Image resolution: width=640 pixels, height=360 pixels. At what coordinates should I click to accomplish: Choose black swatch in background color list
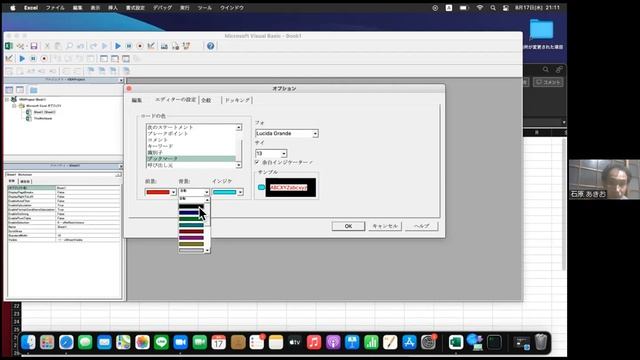tap(191, 206)
